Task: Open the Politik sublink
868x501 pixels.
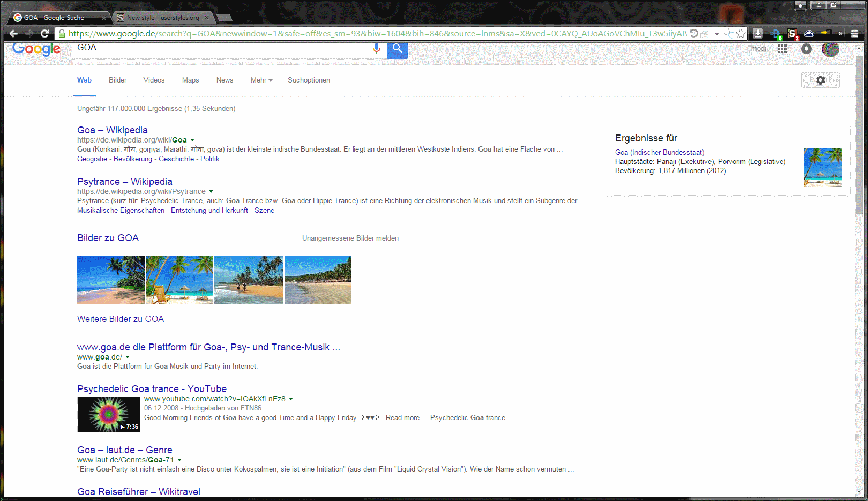Action: [209, 159]
